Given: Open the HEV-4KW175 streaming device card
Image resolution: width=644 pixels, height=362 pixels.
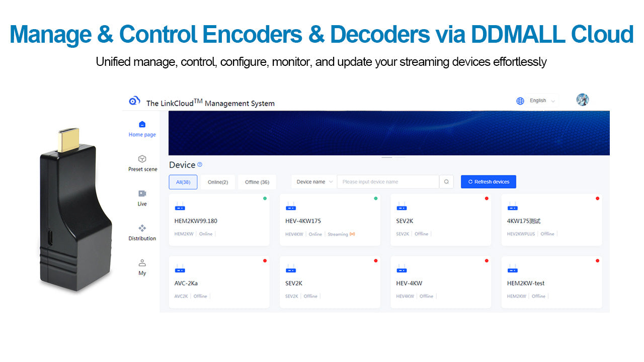Looking at the screenshot, I should click(x=330, y=221).
